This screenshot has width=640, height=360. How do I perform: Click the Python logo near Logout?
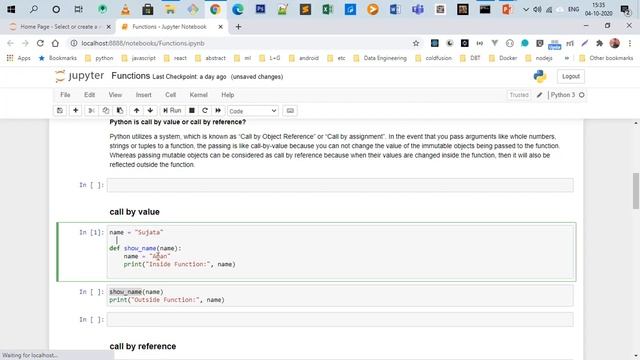tap(540, 76)
